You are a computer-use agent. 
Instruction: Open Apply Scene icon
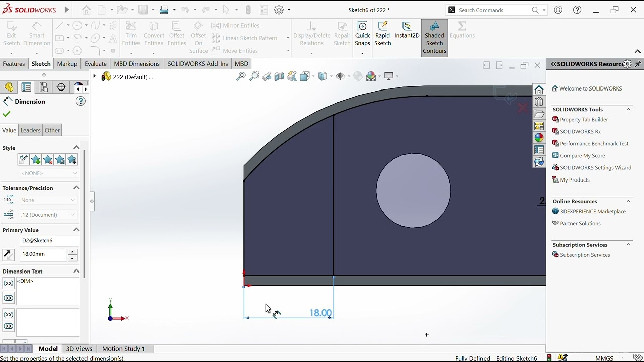coord(371,76)
